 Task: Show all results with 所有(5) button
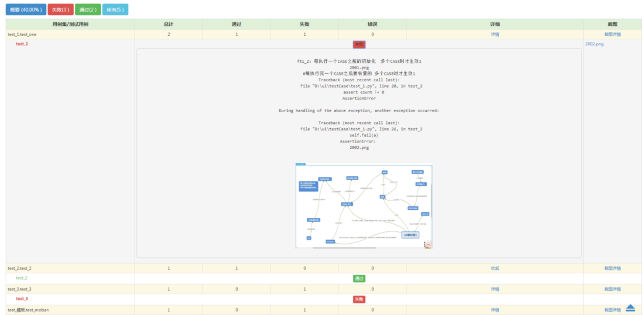tap(115, 10)
